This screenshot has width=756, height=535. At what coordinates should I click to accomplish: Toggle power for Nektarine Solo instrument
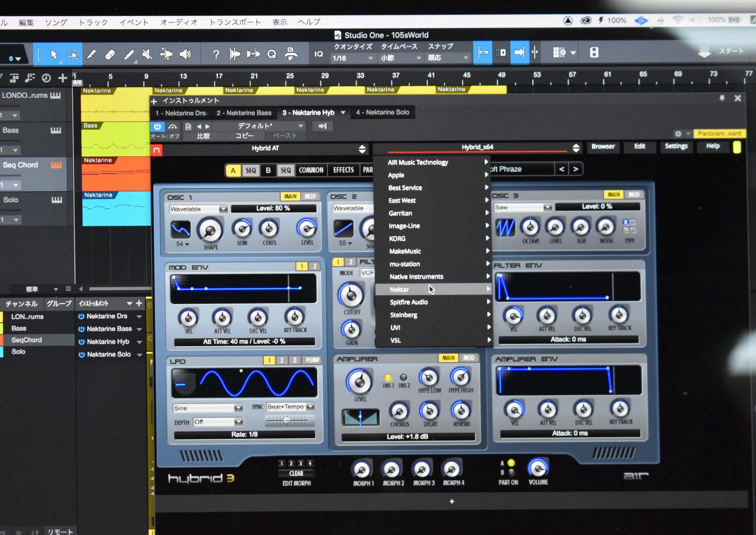tap(82, 355)
